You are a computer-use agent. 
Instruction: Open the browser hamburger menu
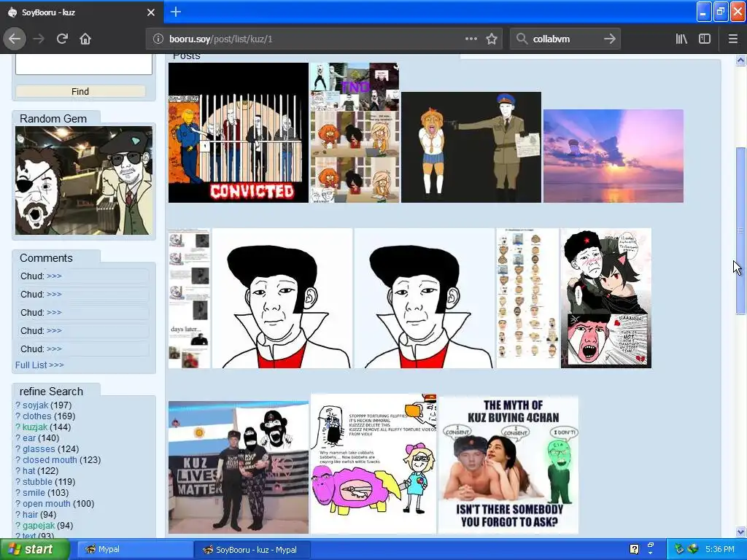click(x=732, y=39)
